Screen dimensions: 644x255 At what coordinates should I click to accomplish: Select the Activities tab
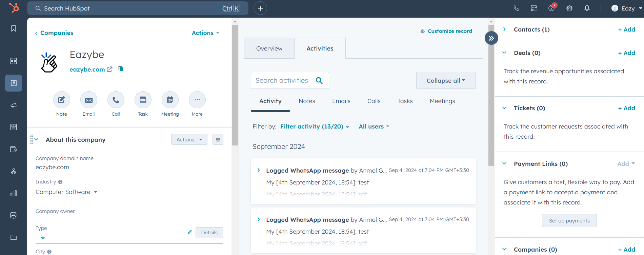320,48
